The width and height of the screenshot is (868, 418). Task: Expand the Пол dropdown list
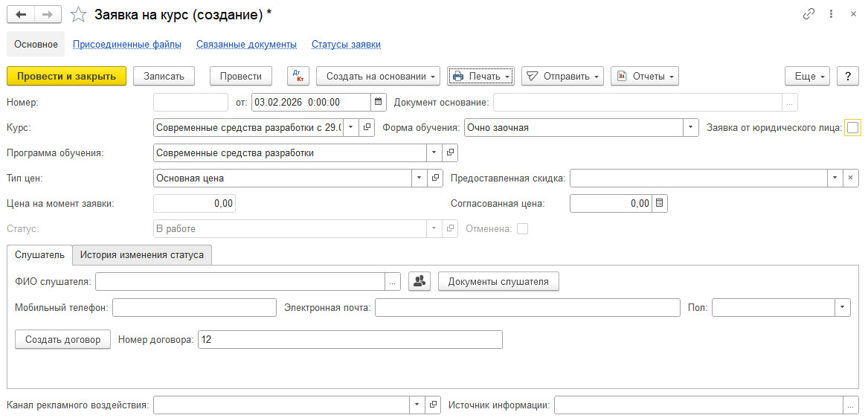point(843,307)
